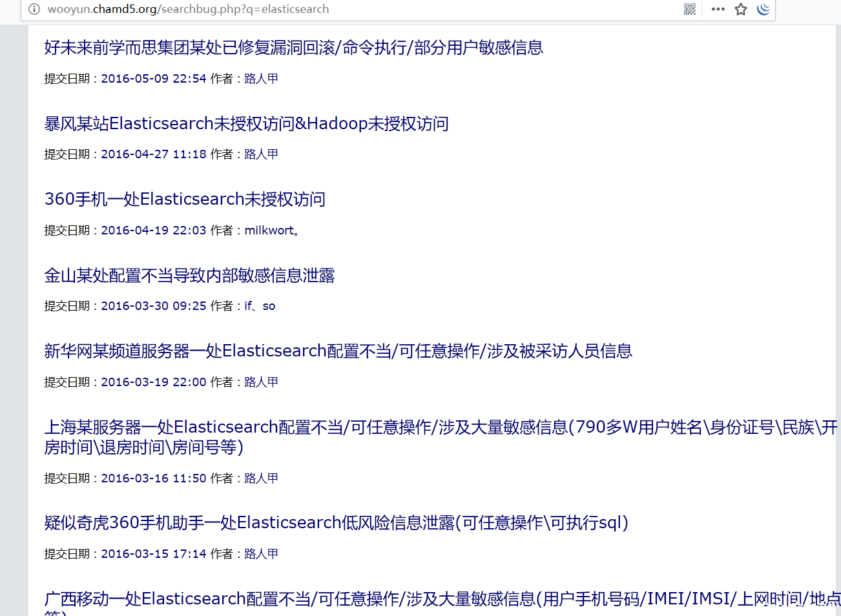Open 暴风某站Elasticsearch未授权访问&Hadoop link
The width and height of the screenshot is (841, 616).
point(247,123)
